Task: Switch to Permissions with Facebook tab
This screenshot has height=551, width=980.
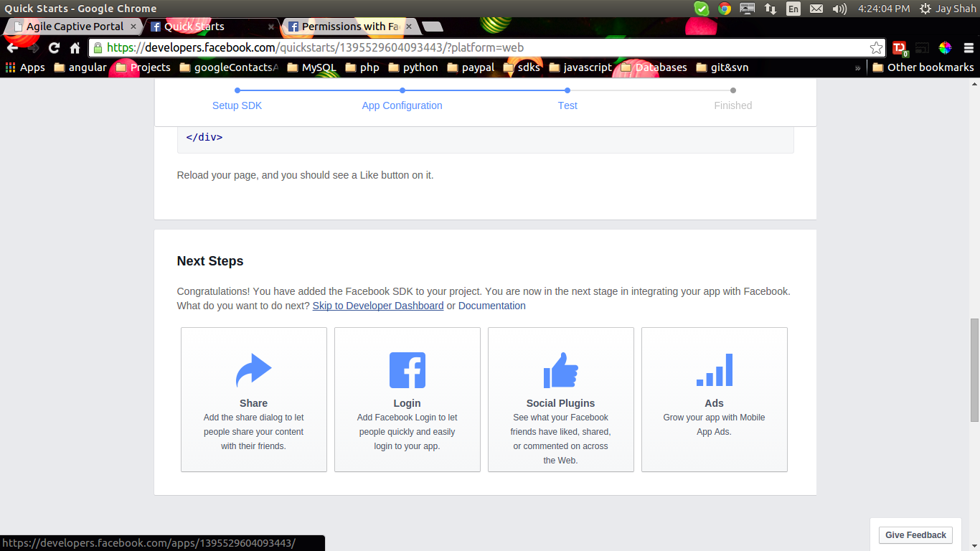Action: tap(350, 27)
